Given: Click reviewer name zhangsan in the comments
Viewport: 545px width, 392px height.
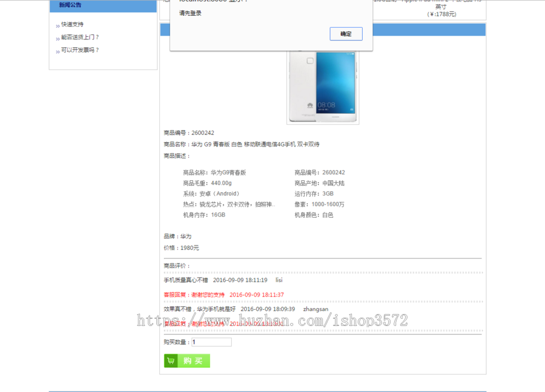Looking at the screenshot, I should point(314,309).
